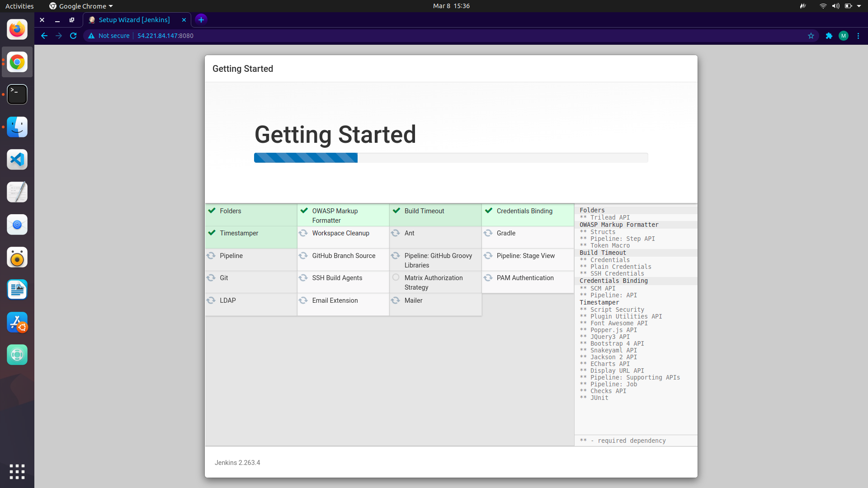868x488 pixels.
Task: Click the plugin installation progress bar
Action: pyautogui.click(x=451, y=158)
